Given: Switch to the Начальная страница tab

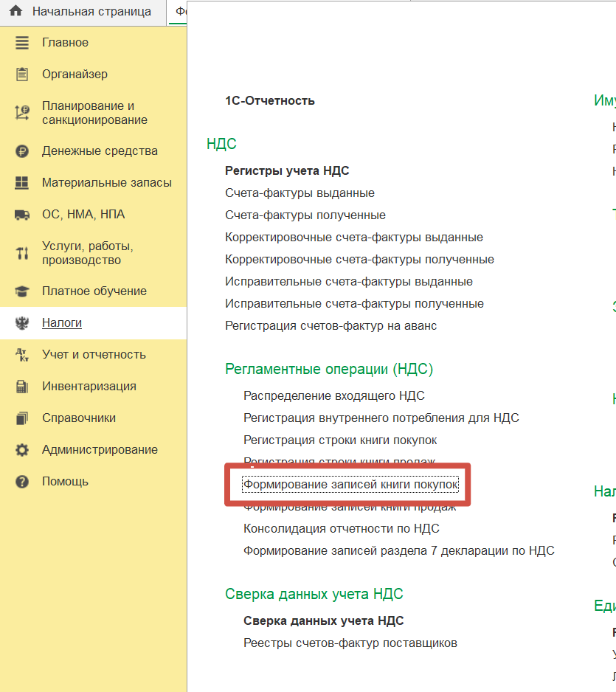Looking at the screenshot, I should point(83,12).
